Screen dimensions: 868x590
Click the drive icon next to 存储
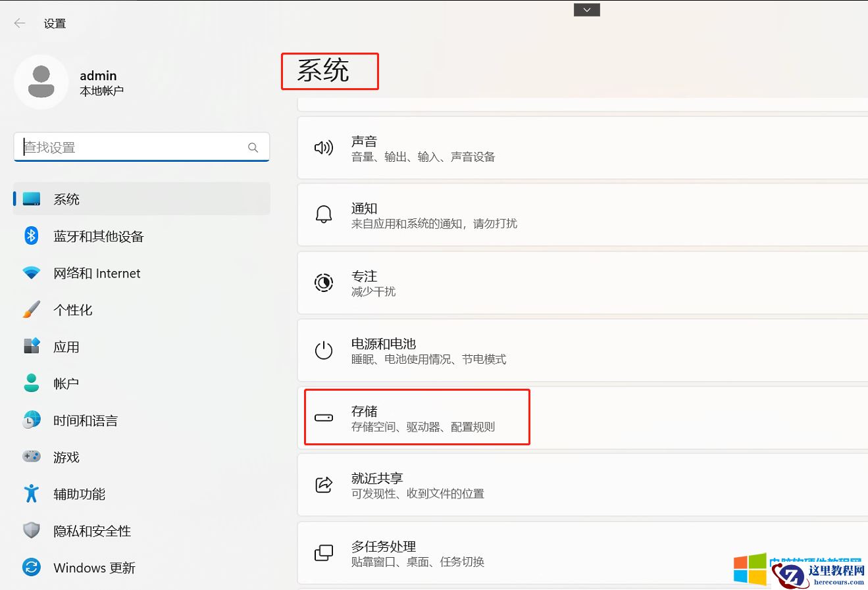[x=324, y=417]
